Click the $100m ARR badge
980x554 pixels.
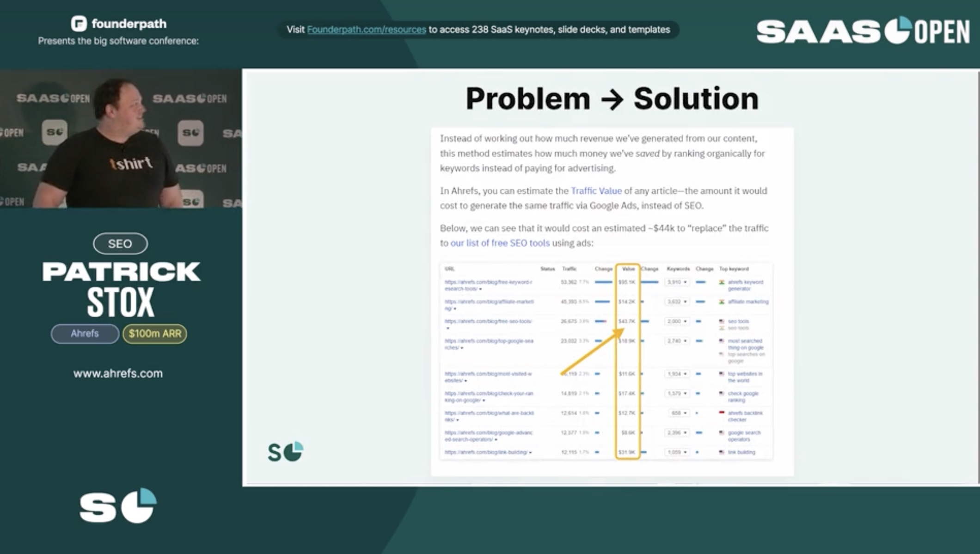pyautogui.click(x=155, y=333)
